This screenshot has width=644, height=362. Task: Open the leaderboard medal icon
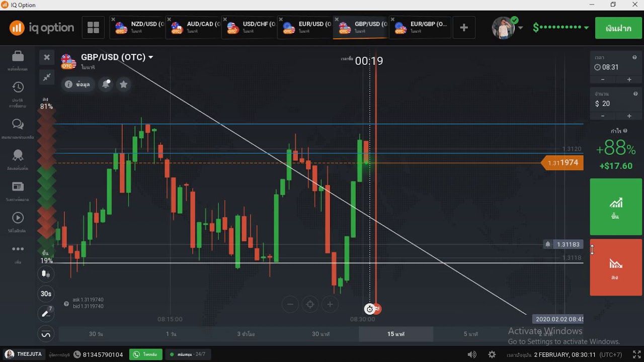pos(18,155)
